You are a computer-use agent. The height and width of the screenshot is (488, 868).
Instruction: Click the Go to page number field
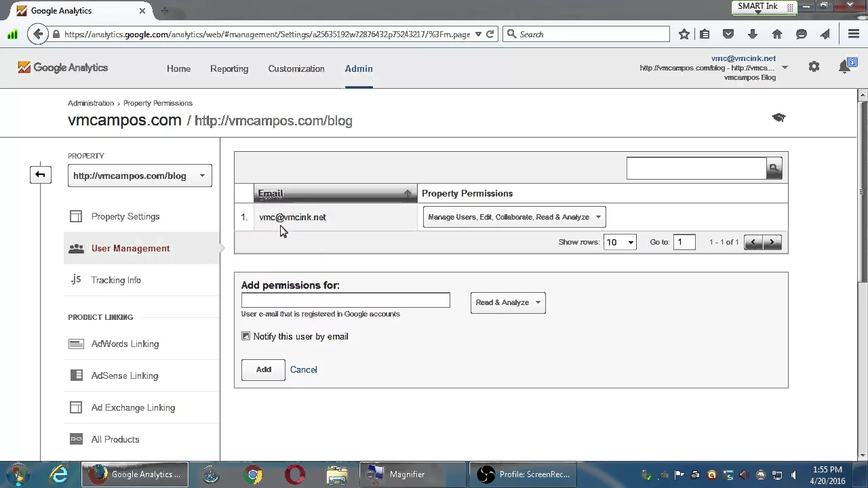[684, 242]
